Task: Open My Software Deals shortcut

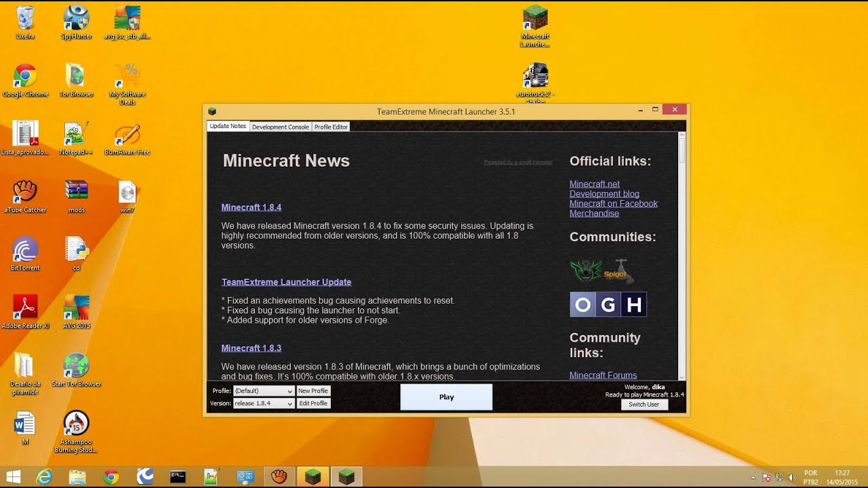Action: click(x=127, y=84)
